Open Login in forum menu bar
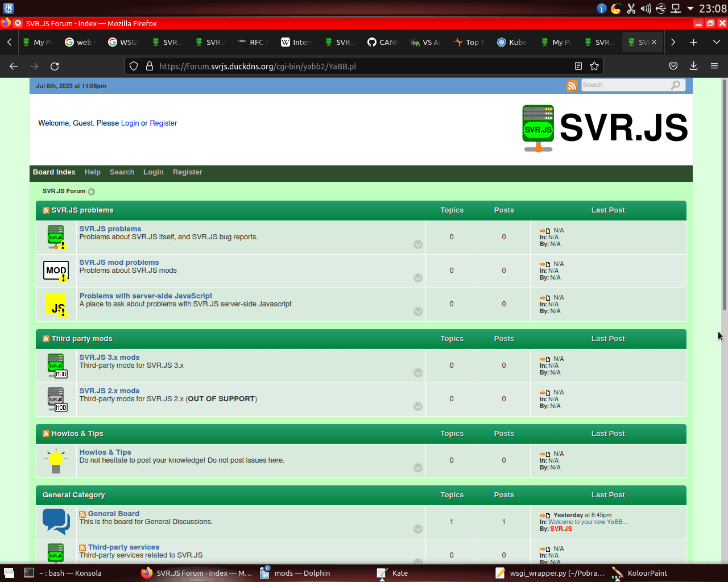 pos(154,172)
